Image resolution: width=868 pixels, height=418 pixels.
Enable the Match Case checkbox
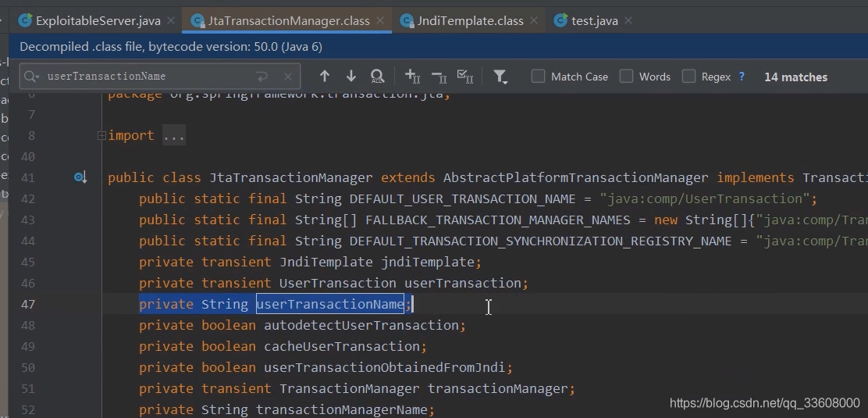[x=538, y=77]
